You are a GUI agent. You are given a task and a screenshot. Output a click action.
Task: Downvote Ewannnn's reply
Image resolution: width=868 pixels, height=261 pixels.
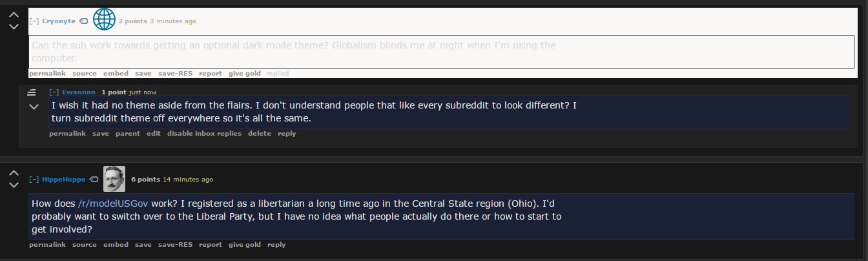[x=34, y=107]
